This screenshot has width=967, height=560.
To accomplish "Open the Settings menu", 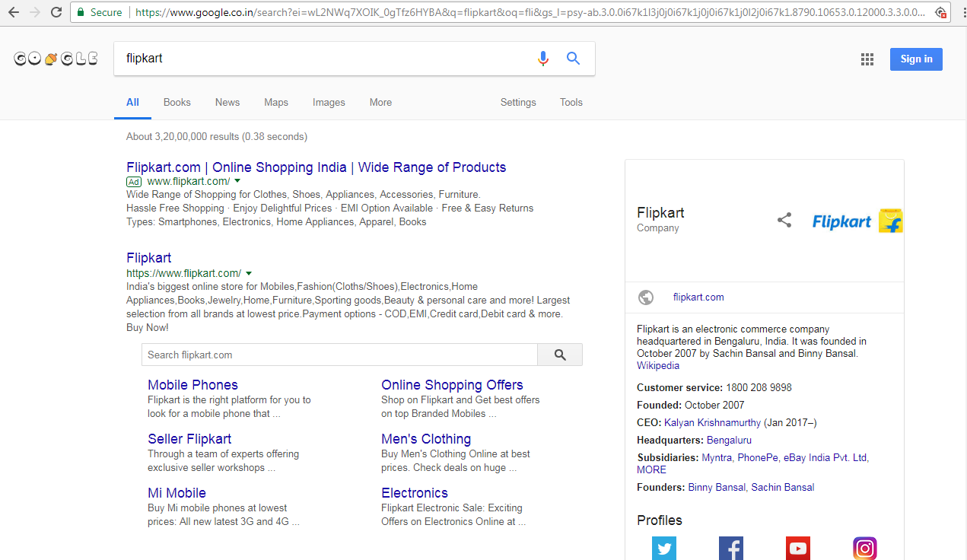I will click(518, 102).
